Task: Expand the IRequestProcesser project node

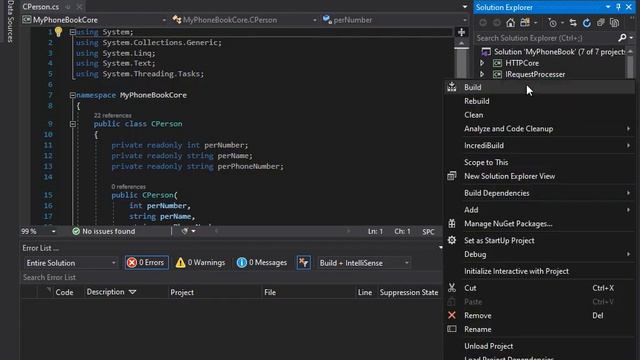Action: (x=482, y=75)
